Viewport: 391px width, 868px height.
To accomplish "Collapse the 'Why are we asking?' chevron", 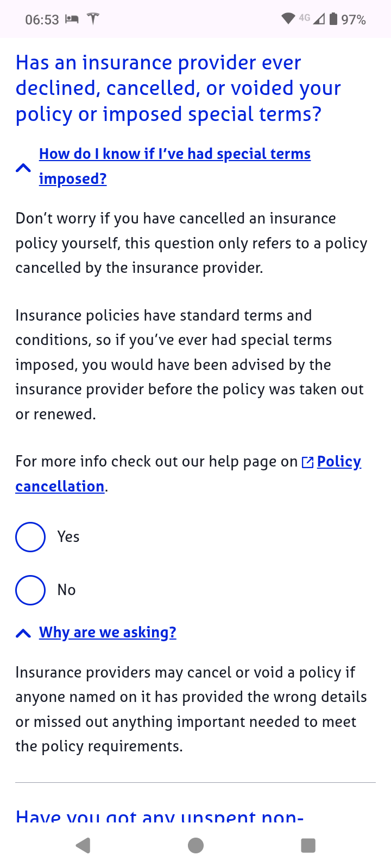I will 23,633.
